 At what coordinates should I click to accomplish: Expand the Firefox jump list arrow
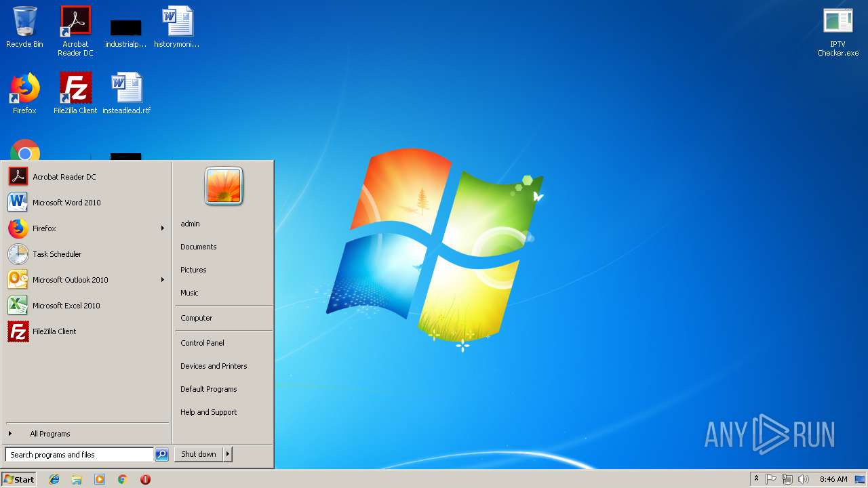point(163,228)
